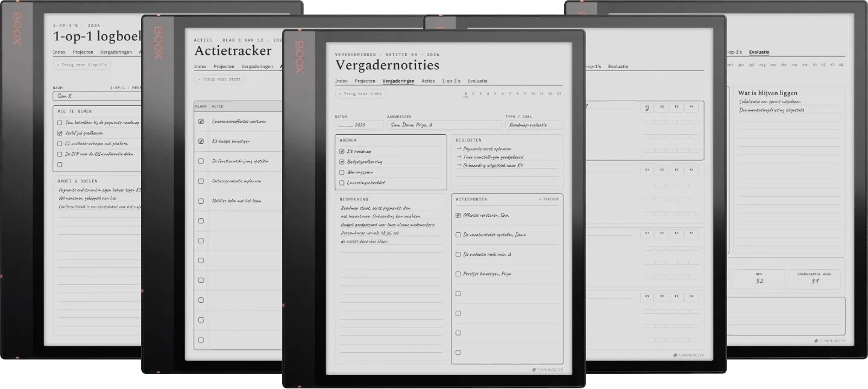Open the Acties tab in Vergadernotities
868x389 pixels.
click(428, 81)
